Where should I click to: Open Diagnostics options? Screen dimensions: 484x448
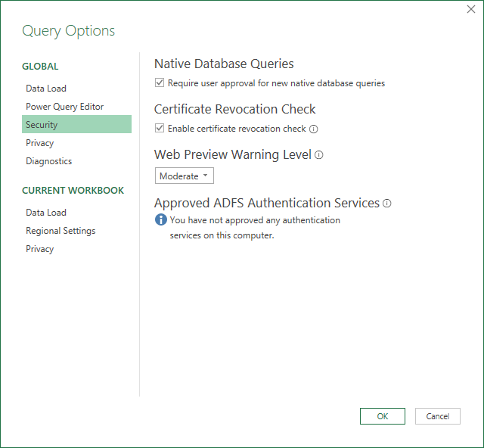pos(49,161)
